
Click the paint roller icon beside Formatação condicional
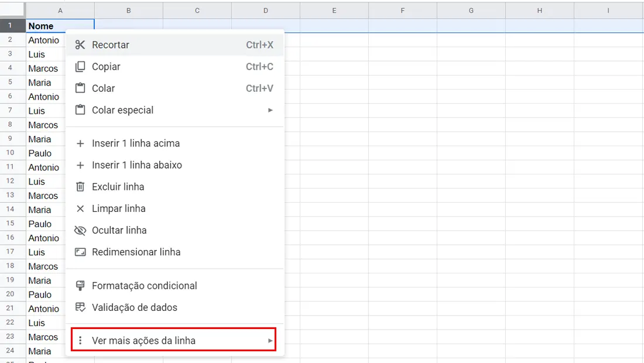coord(80,286)
